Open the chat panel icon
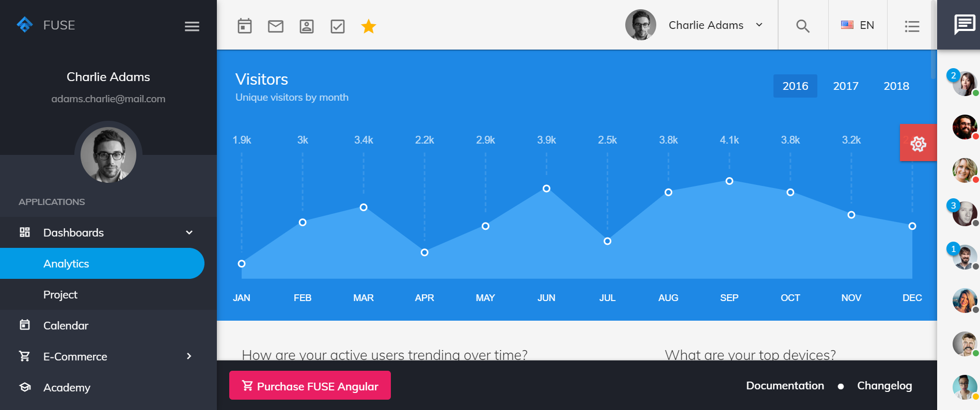The image size is (980, 410). click(x=965, y=24)
